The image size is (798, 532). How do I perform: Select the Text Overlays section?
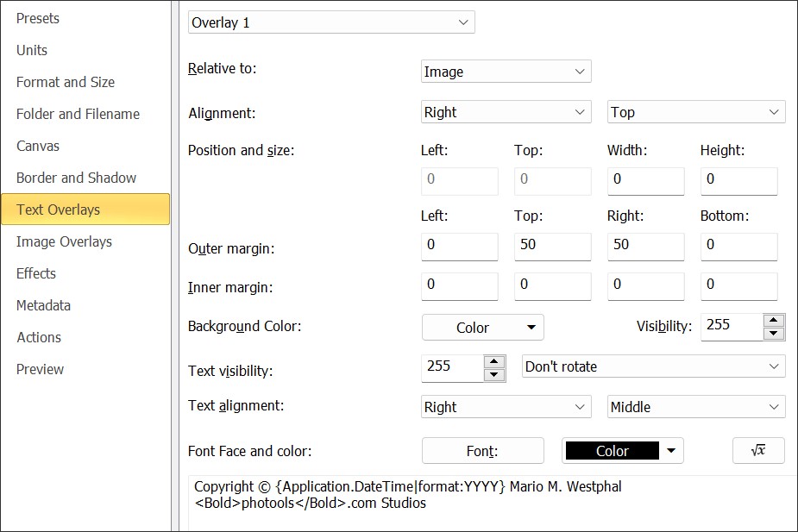point(85,209)
